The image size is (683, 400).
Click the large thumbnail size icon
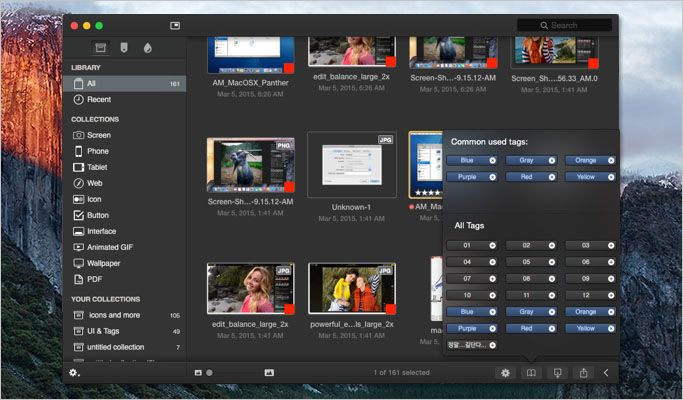click(269, 373)
